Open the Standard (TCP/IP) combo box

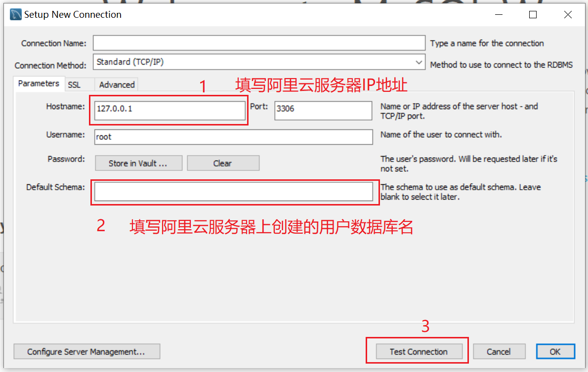(259, 62)
